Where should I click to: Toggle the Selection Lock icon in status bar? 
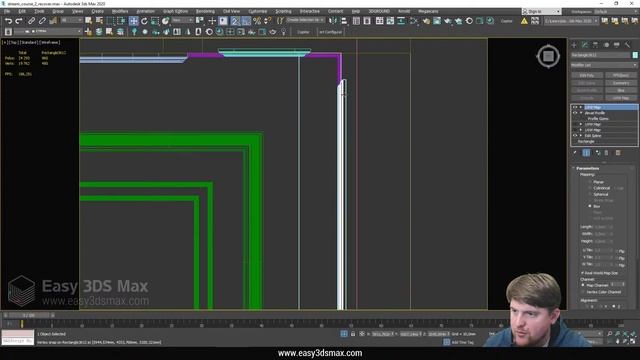pos(353,334)
